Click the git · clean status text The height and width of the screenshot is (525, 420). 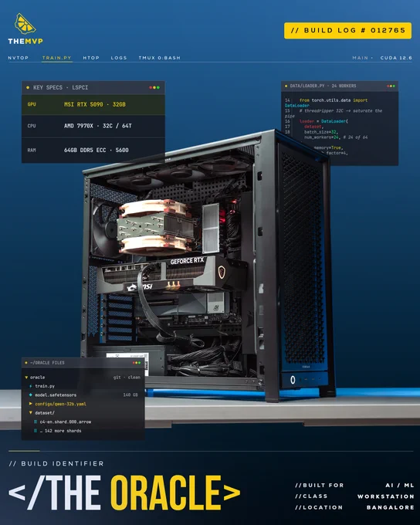[127, 378]
